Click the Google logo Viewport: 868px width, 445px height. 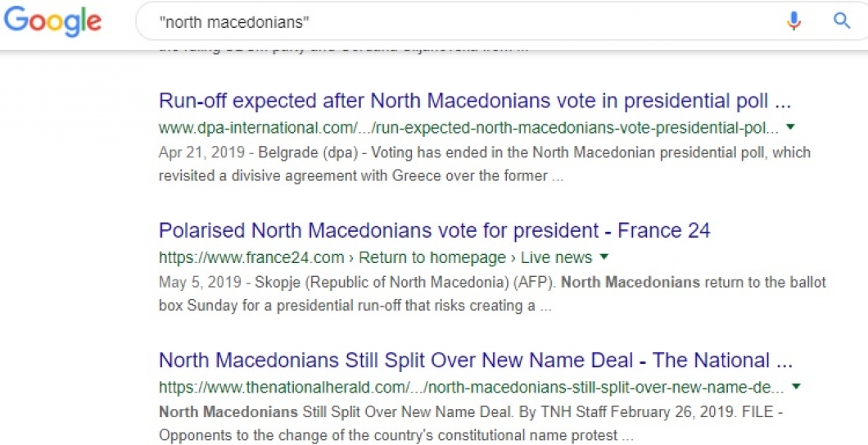(52, 21)
